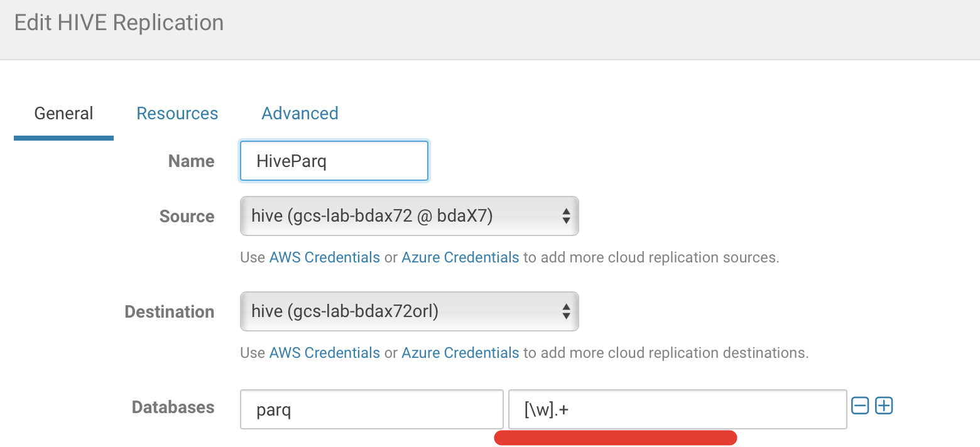This screenshot has height=447, width=980.
Task: Select the General tab
Action: click(x=63, y=114)
